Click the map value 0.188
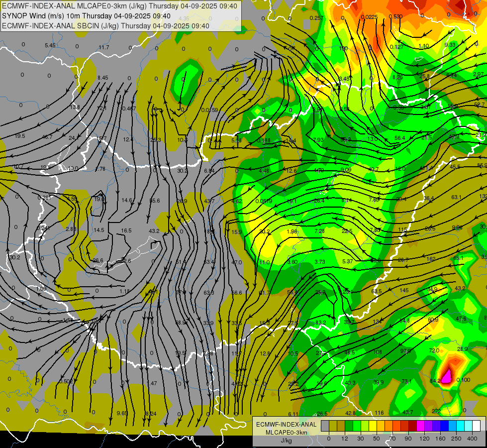The height and width of the screenshot is (448, 487). pos(264,140)
